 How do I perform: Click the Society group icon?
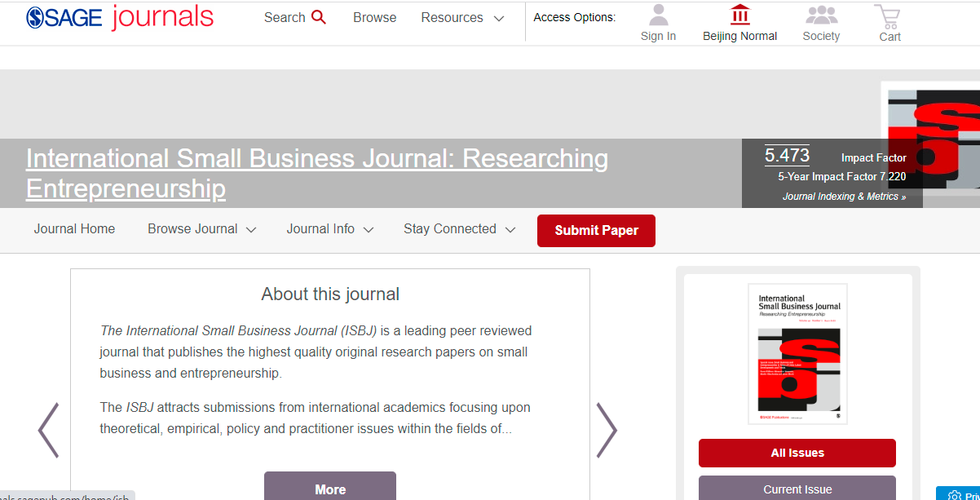(821, 15)
